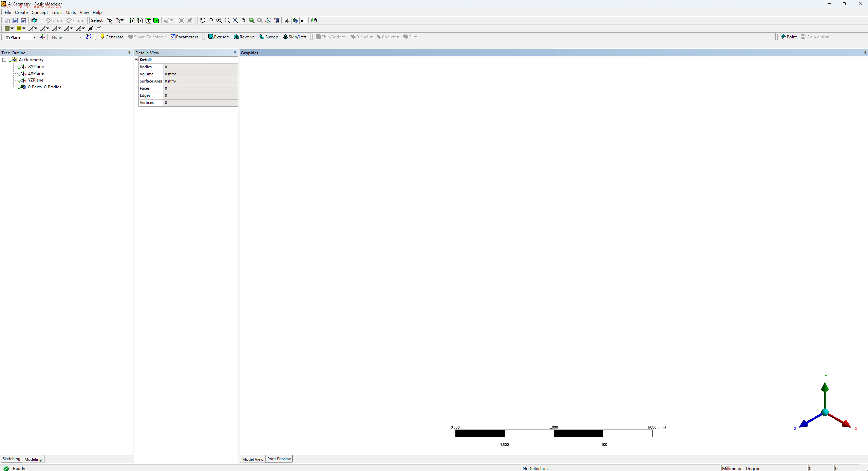Toggle Display Plane button
This screenshot has width=868, height=471.
tap(287, 20)
